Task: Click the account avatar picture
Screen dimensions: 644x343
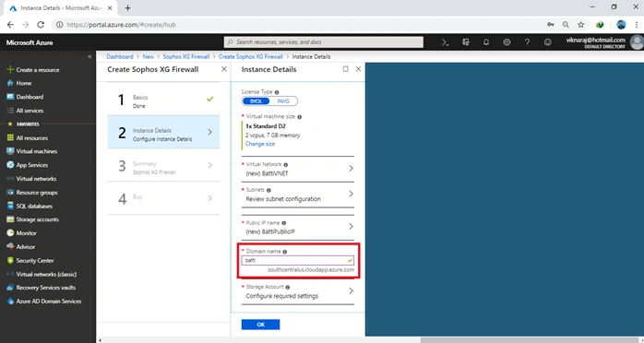Action: coord(637,42)
